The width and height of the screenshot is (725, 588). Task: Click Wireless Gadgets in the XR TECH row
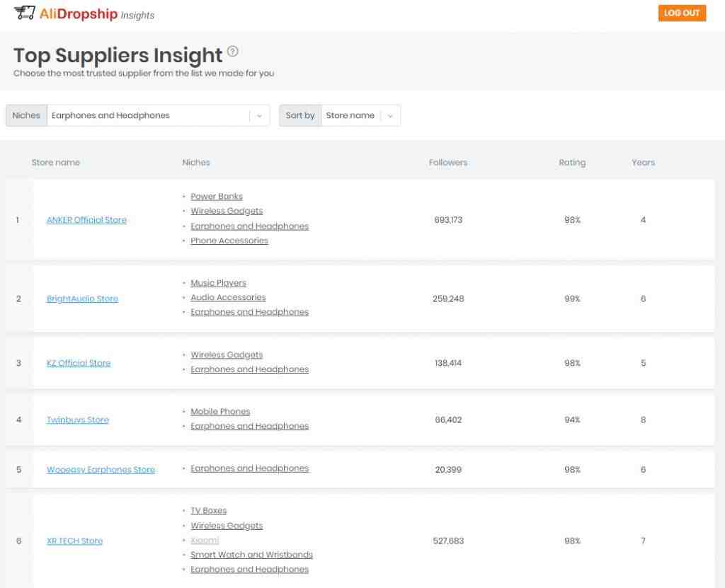coord(227,526)
